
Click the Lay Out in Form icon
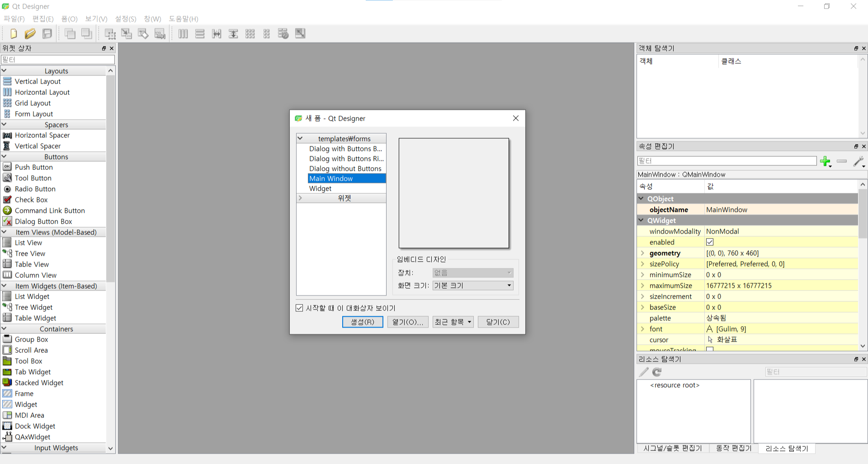point(267,33)
